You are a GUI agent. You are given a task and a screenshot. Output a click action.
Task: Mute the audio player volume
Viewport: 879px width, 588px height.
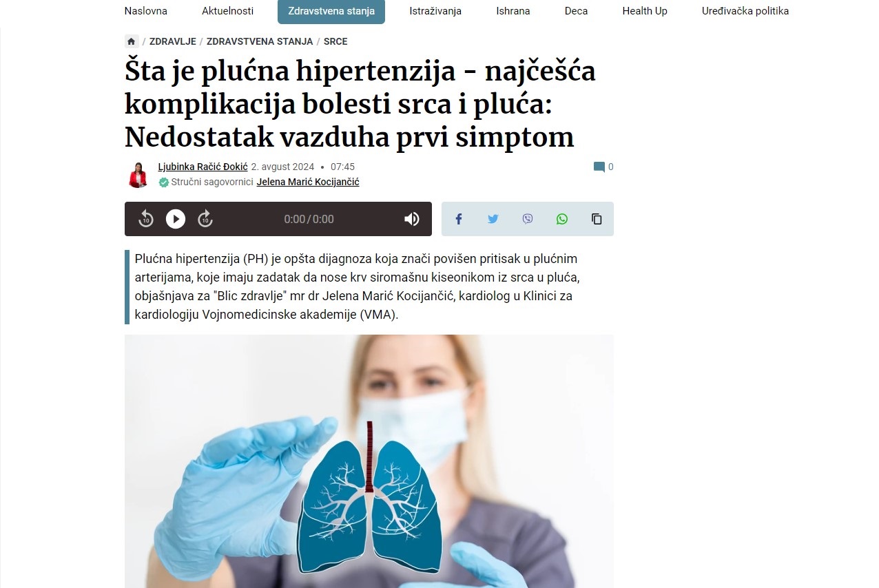tap(411, 219)
